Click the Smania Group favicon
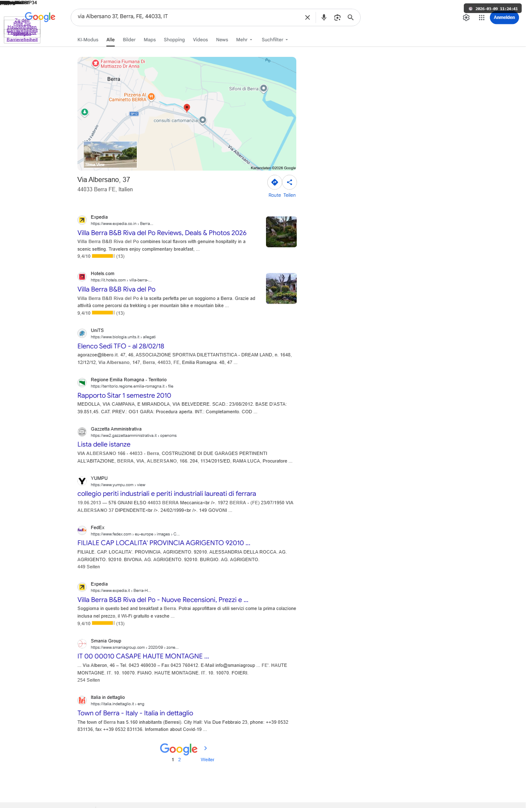Image resolution: width=532 pixels, height=808 pixels. pos(82,644)
